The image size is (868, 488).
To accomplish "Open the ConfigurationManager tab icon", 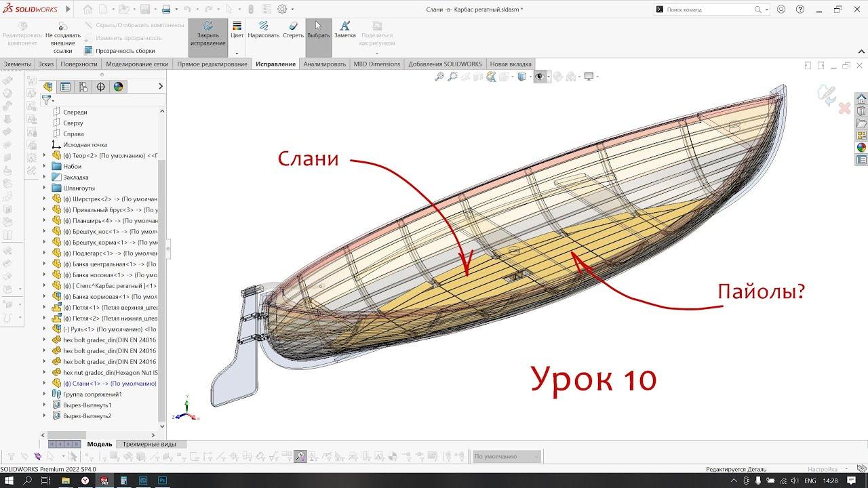I will pos(83,87).
